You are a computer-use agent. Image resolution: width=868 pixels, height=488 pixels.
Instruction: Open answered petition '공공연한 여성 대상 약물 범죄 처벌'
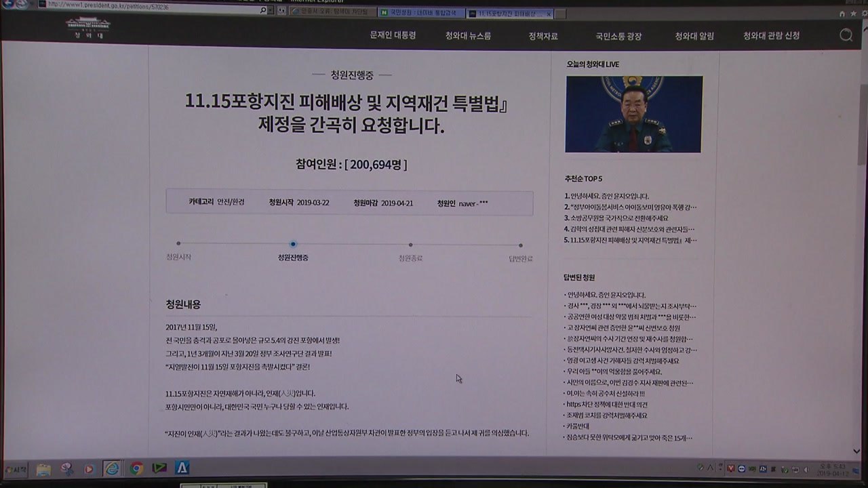(630, 317)
